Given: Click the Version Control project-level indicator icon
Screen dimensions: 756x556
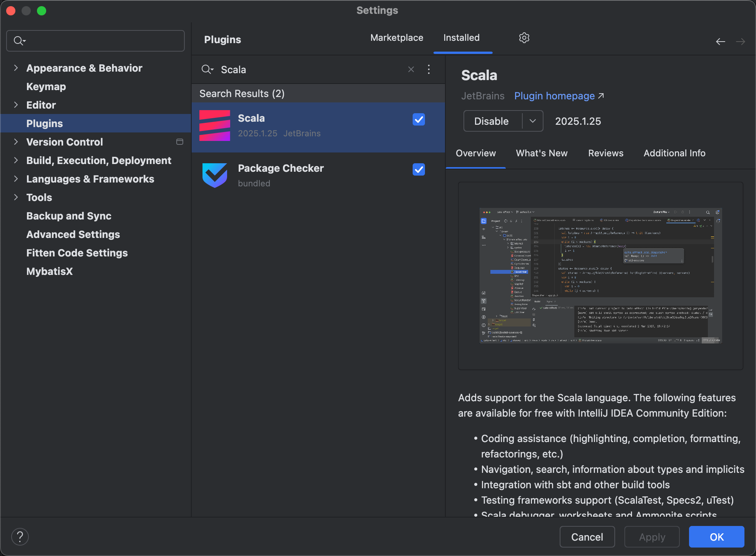Looking at the screenshot, I should (x=179, y=142).
